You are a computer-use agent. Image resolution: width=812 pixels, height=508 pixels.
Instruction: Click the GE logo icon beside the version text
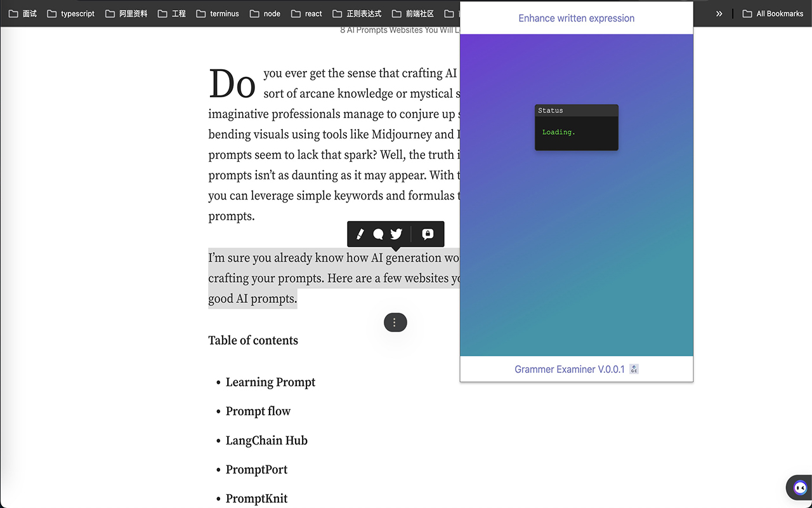[634, 369]
